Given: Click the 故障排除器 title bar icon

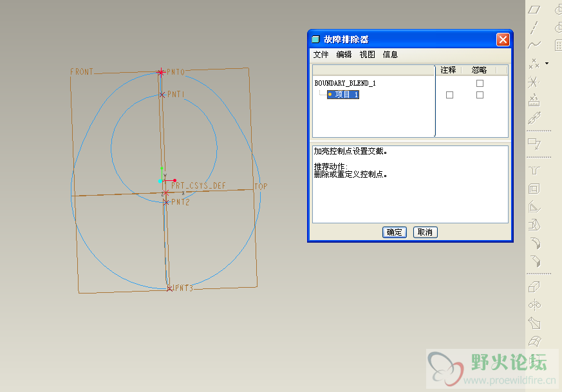Looking at the screenshot, I should [x=316, y=39].
